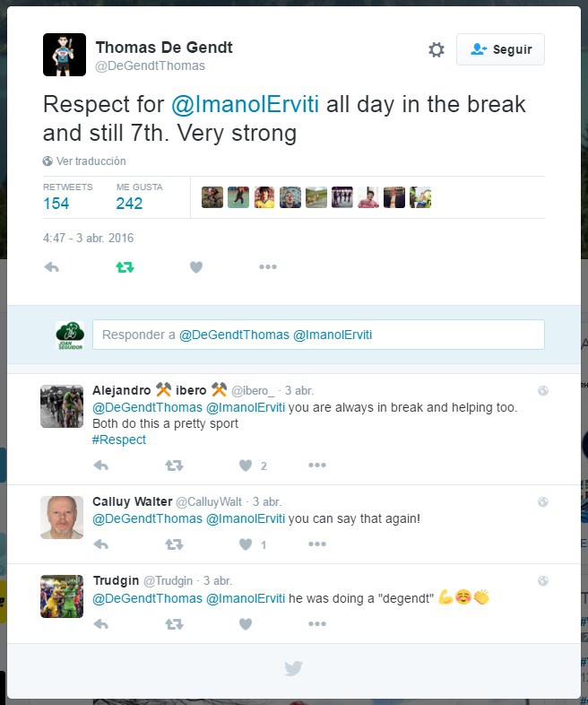View the 242 Me gusta list
This screenshot has width=588, height=705.
click(129, 204)
